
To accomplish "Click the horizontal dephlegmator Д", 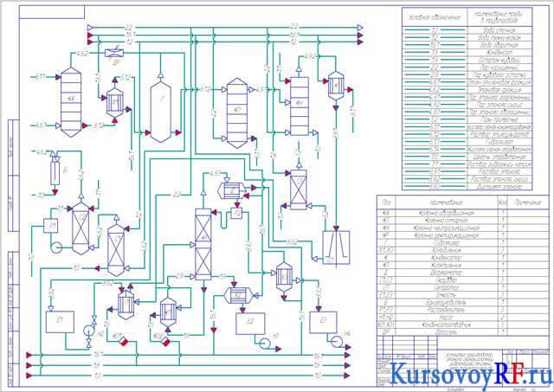I will (234, 191).
